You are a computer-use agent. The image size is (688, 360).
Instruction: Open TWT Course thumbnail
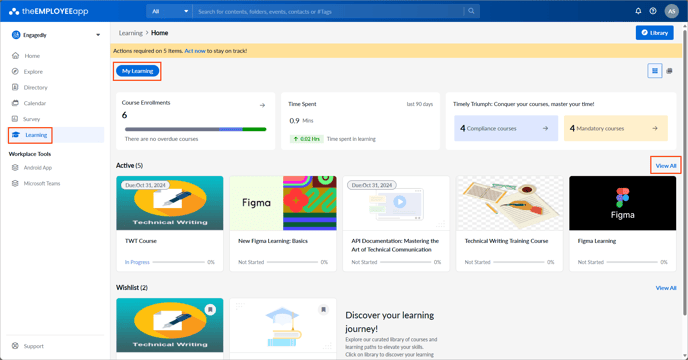tap(170, 203)
